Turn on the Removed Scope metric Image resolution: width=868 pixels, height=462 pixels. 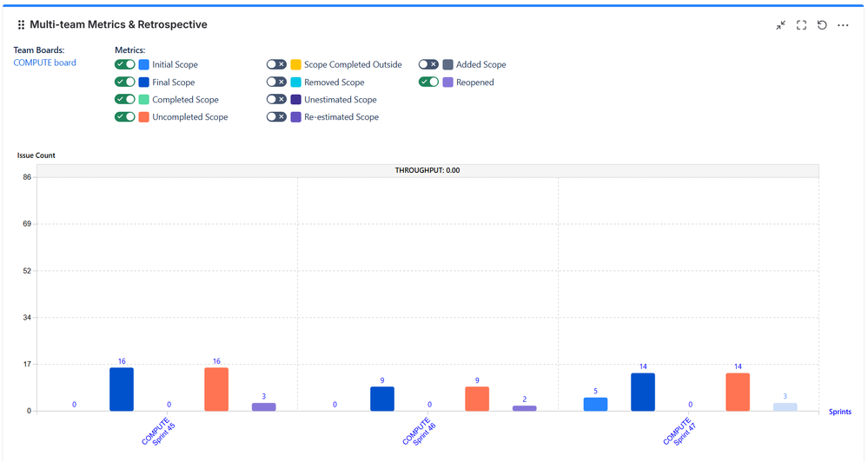(x=276, y=82)
